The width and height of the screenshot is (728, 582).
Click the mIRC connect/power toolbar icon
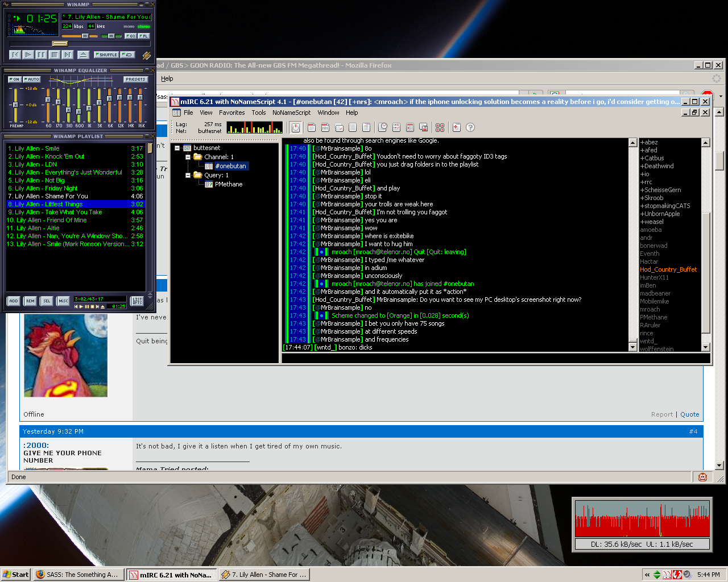[295, 127]
